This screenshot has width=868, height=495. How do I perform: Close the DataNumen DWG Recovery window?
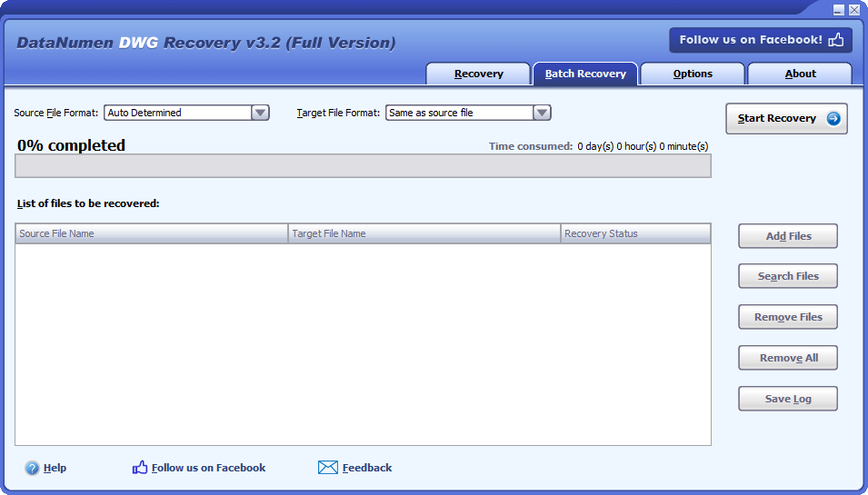tap(854, 10)
